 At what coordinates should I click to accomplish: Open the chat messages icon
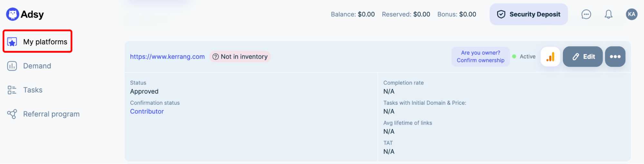[586, 14]
